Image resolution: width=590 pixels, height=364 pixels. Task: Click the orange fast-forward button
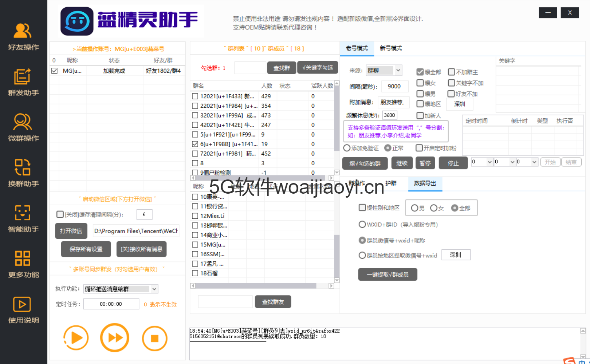click(115, 338)
